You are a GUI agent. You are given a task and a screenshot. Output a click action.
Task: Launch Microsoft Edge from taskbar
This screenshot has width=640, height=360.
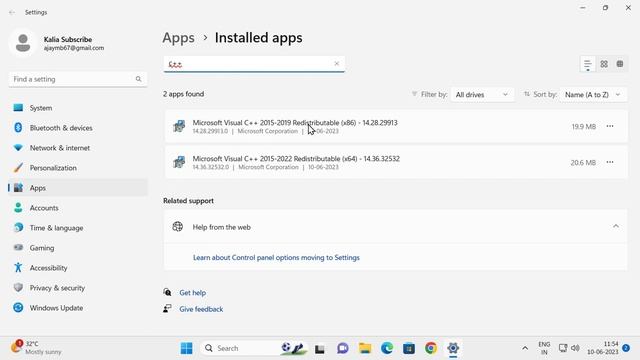click(x=387, y=348)
